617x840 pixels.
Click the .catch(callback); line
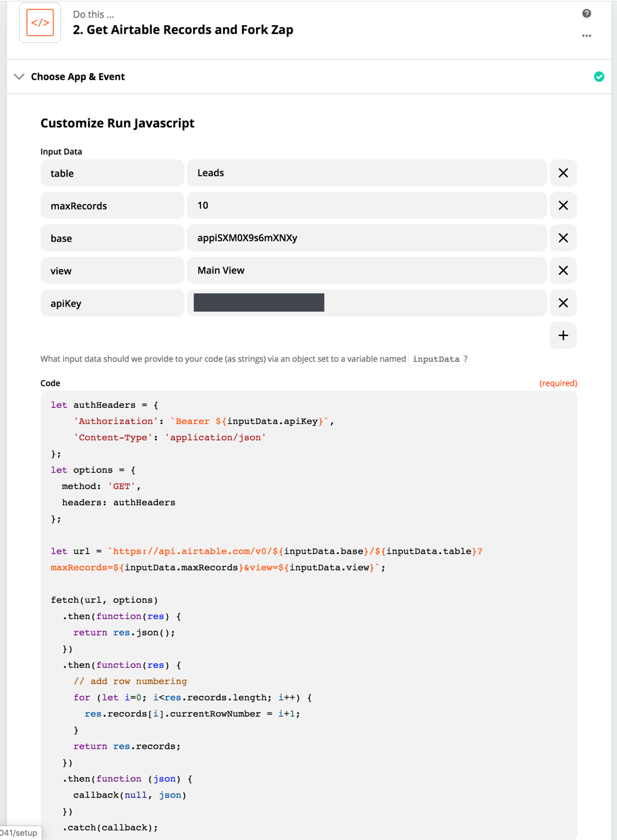pyautogui.click(x=110, y=827)
